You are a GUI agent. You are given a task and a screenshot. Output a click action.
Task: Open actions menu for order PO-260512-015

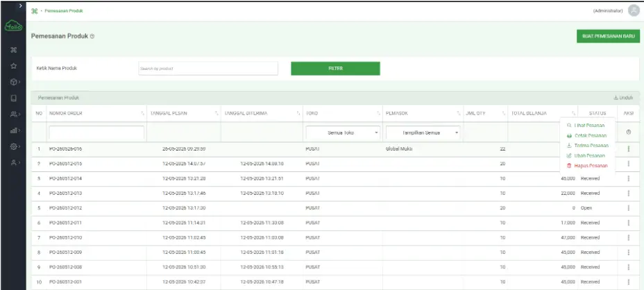pos(629,164)
